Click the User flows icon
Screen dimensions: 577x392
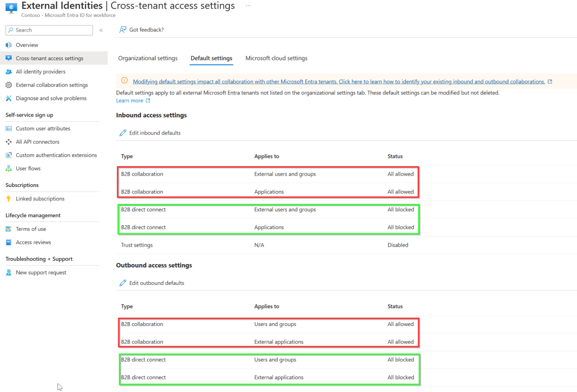click(8, 168)
